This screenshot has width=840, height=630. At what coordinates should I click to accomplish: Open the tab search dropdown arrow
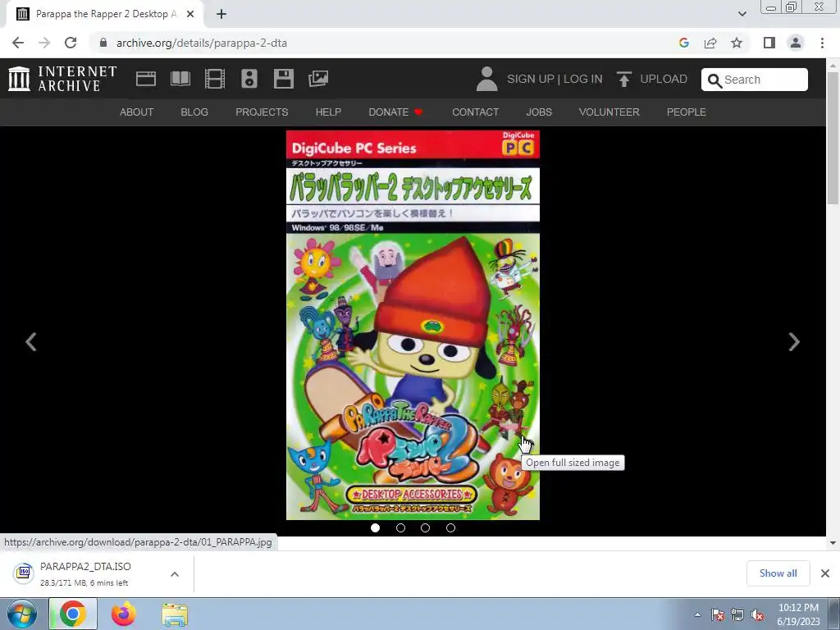pyautogui.click(x=742, y=14)
